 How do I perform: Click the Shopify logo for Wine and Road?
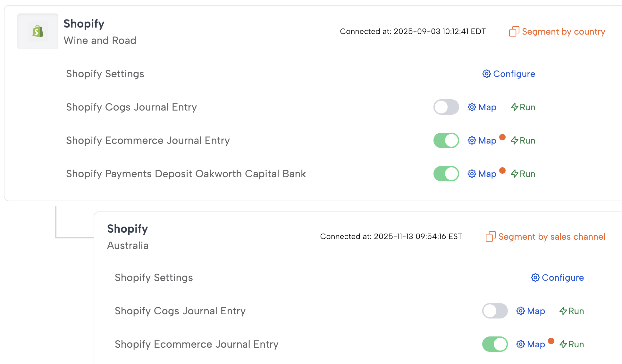coord(38,31)
